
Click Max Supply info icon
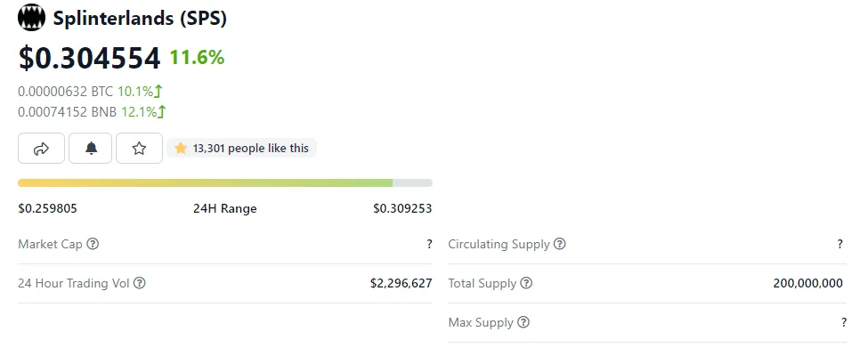tap(523, 322)
